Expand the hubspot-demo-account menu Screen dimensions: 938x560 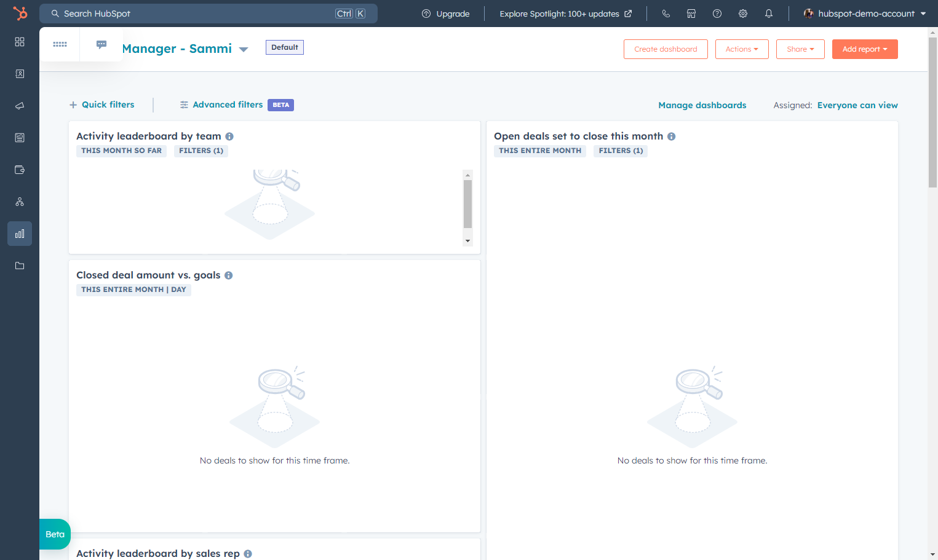[865, 14]
